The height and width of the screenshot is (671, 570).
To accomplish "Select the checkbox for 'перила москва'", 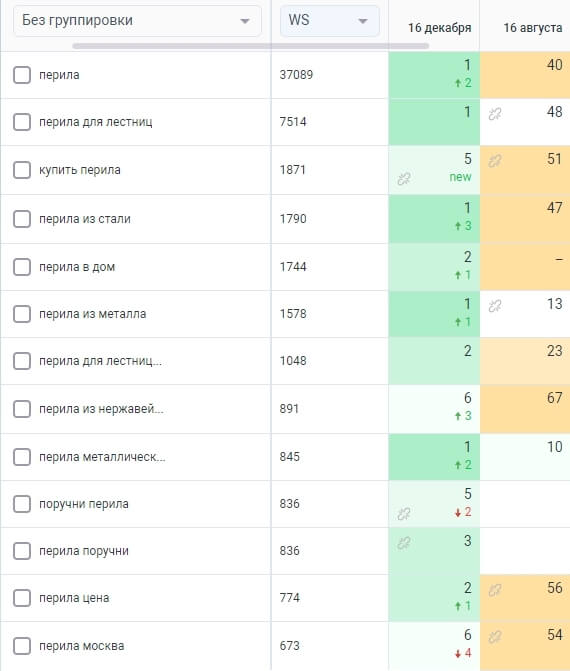I will pyautogui.click(x=22, y=646).
